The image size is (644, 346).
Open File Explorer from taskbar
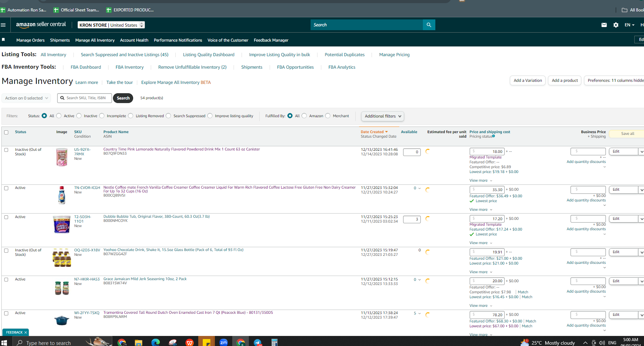click(x=139, y=343)
